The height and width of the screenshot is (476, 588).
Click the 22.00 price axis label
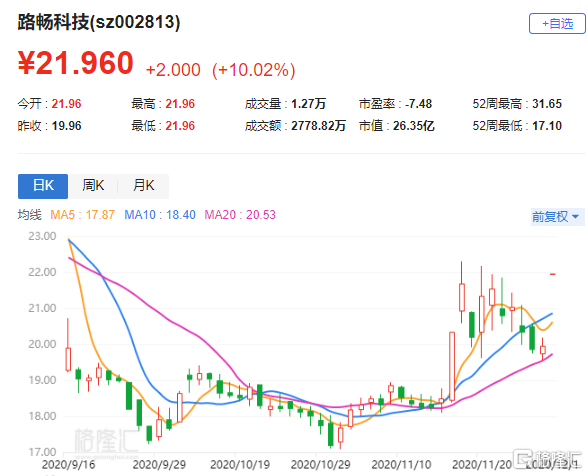tap(42, 272)
